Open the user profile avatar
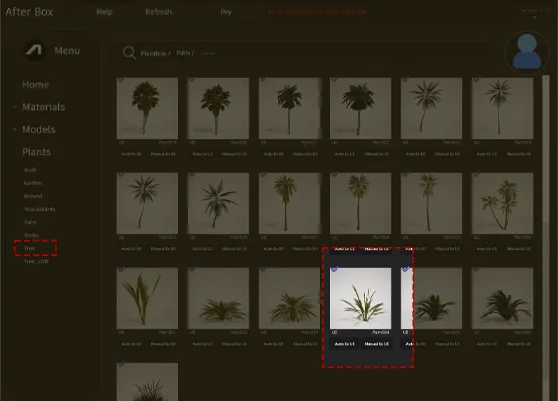Image resolution: width=558 pixels, height=401 pixels. click(527, 52)
